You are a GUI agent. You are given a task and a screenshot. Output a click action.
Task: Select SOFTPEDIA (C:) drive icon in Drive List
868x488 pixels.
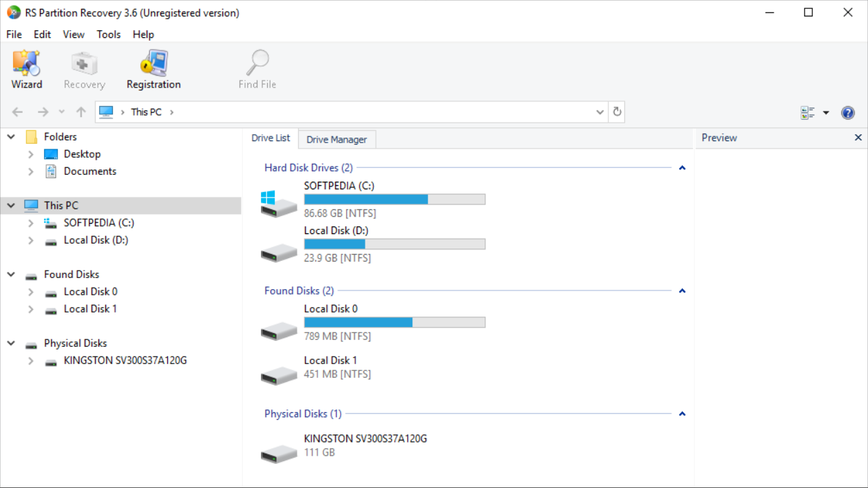coord(279,204)
